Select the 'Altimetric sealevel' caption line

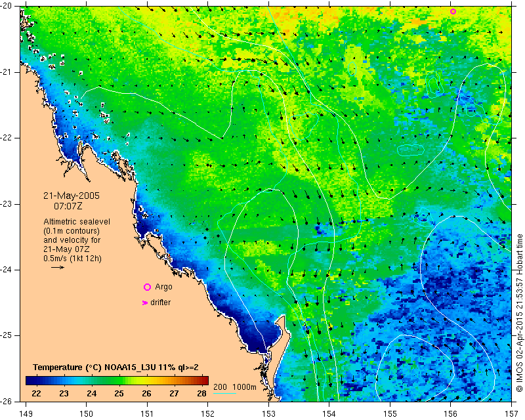pos(77,222)
